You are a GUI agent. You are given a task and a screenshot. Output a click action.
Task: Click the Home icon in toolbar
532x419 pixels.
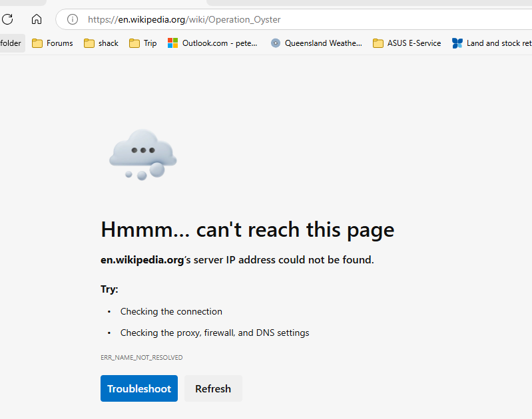click(x=37, y=19)
